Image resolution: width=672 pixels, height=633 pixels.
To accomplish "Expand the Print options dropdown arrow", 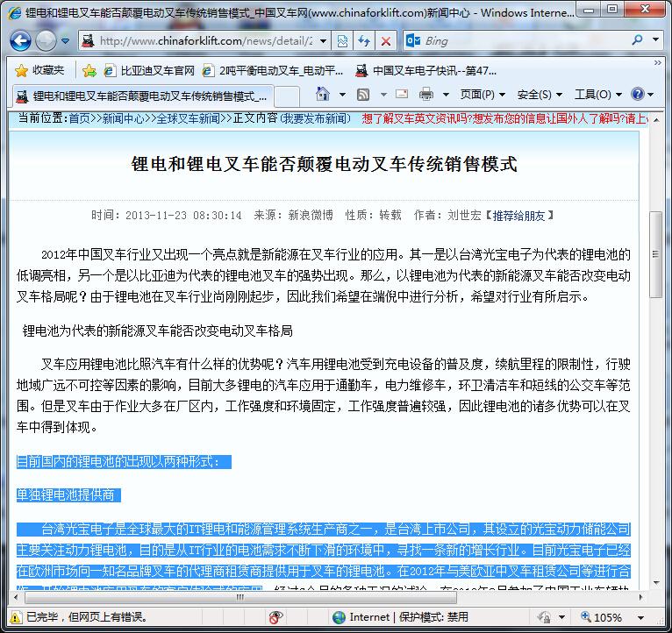I will [x=446, y=94].
